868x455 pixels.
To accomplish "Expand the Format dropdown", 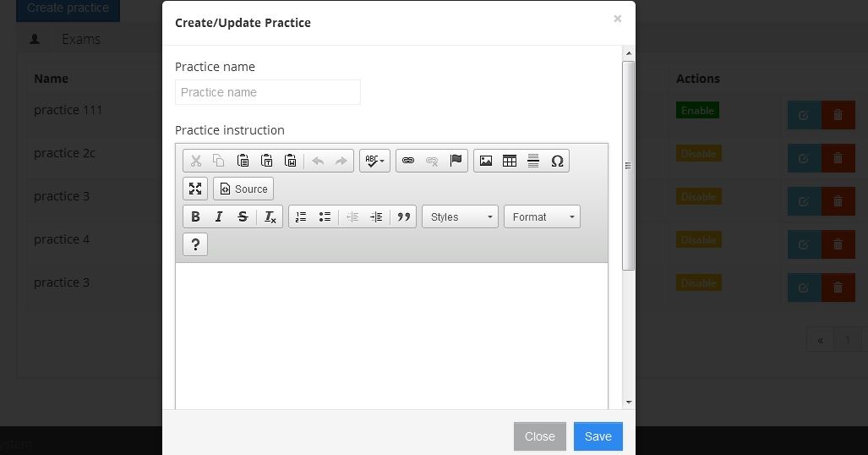I will pyautogui.click(x=542, y=217).
